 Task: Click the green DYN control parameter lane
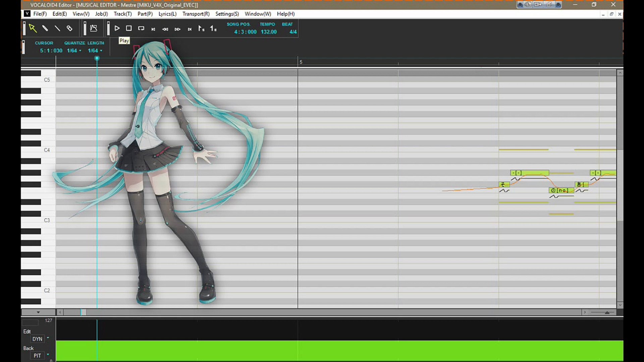click(339, 351)
